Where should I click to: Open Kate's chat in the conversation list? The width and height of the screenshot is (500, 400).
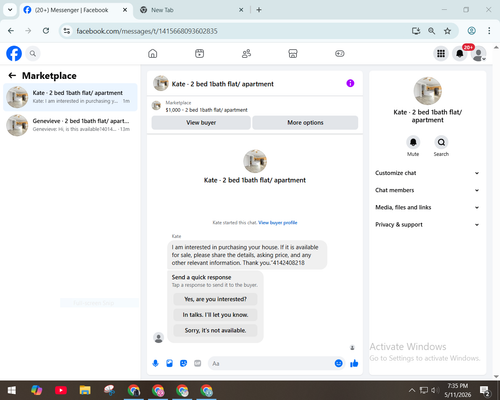pyautogui.click(x=70, y=97)
